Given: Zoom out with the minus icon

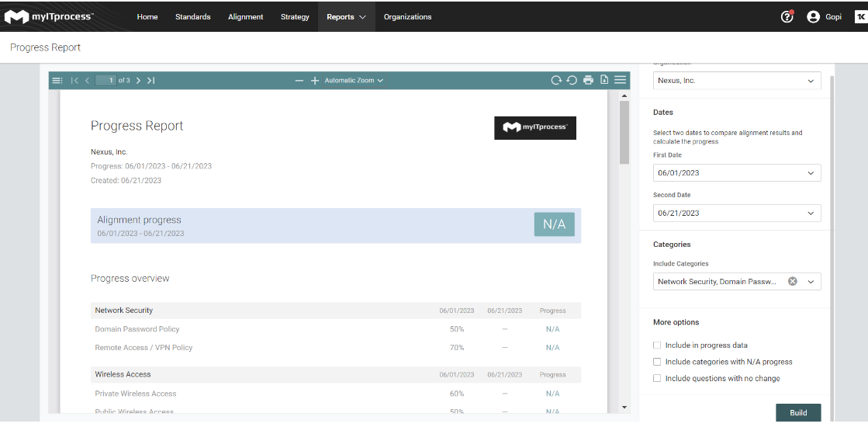Looking at the screenshot, I should tap(299, 81).
